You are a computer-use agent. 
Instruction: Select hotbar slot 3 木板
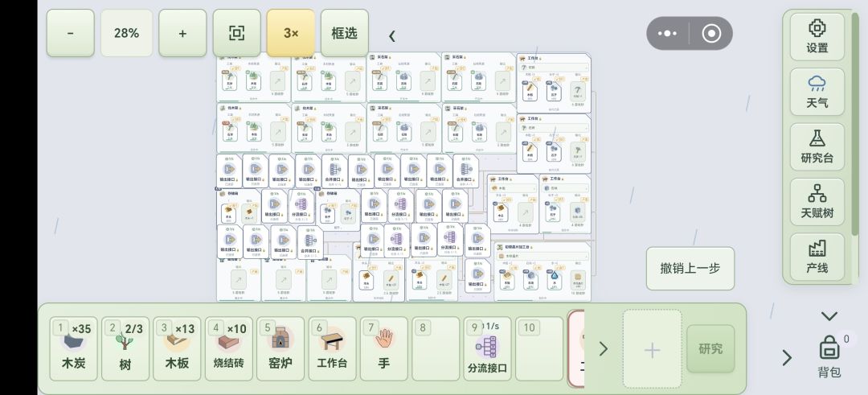pyautogui.click(x=177, y=348)
